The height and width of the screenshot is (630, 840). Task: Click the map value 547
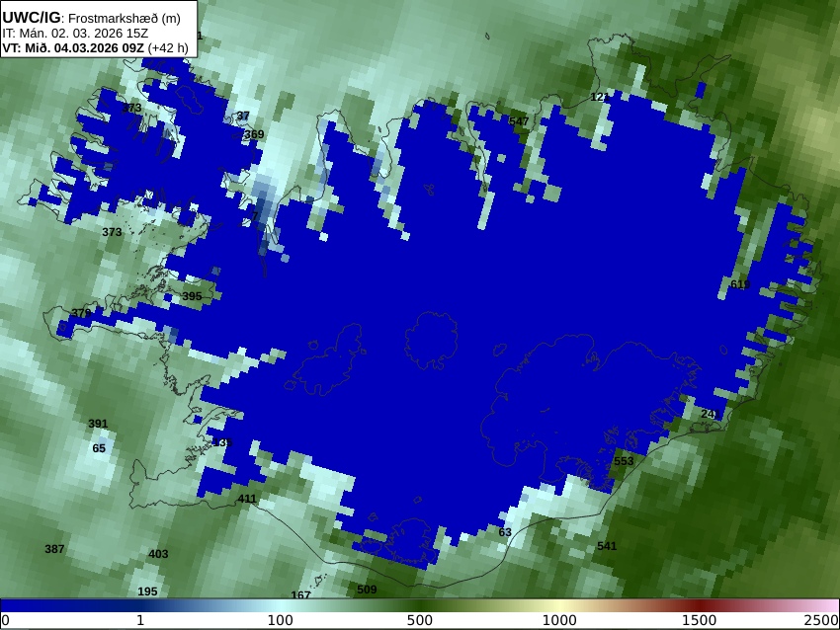point(519,121)
